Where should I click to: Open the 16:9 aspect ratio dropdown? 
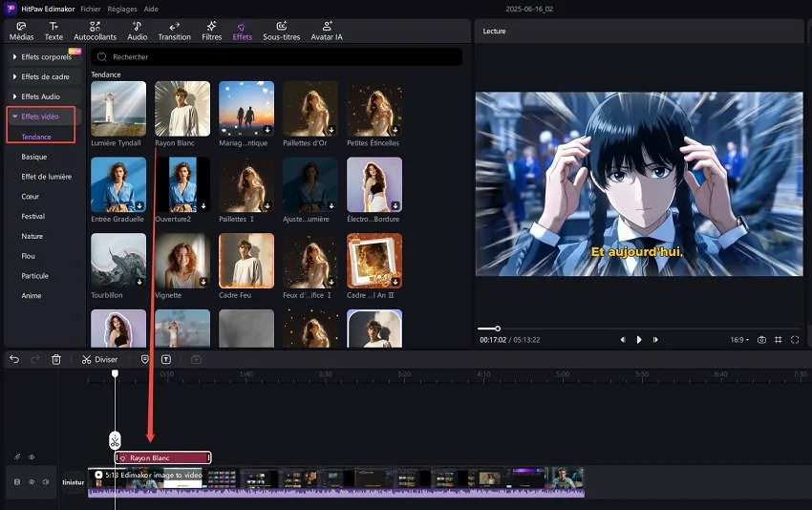coord(738,340)
